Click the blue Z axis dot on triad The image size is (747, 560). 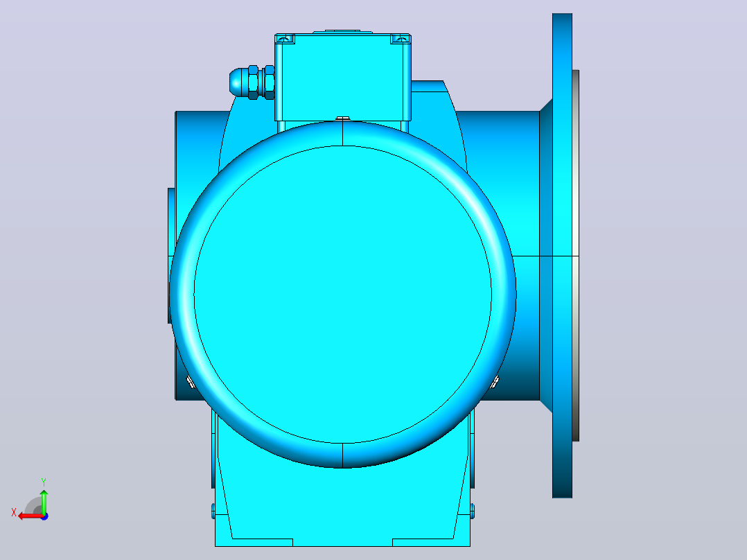pos(44,516)
